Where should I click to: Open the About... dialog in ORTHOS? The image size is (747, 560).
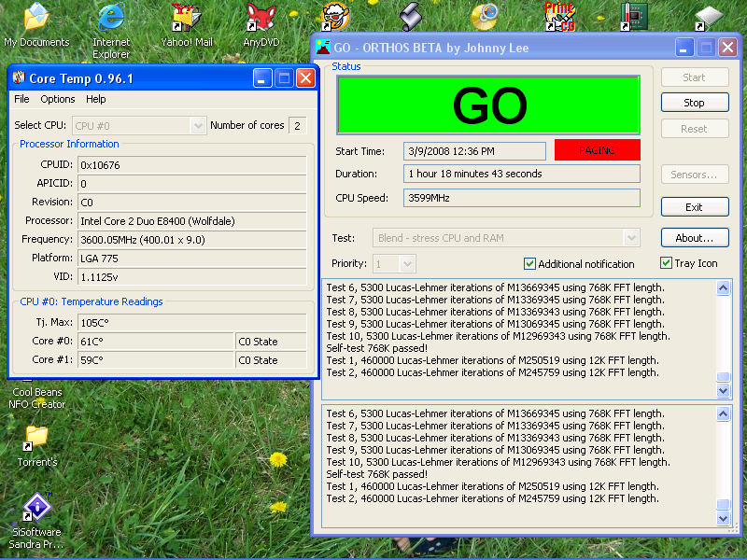(695, 238)
